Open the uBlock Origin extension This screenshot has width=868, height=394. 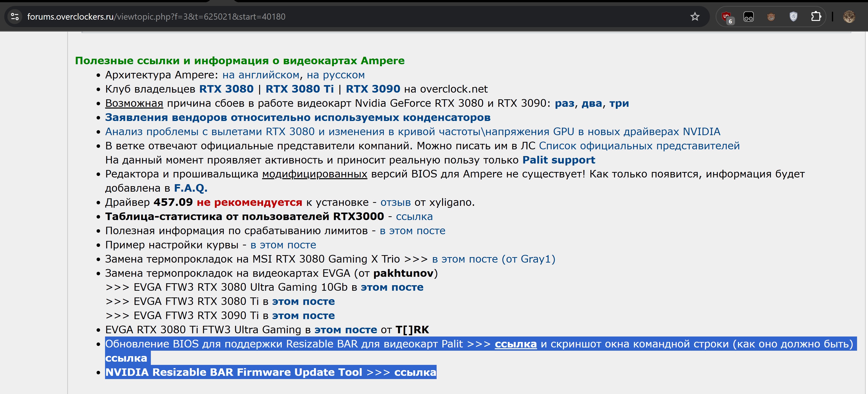pos(726,16)
